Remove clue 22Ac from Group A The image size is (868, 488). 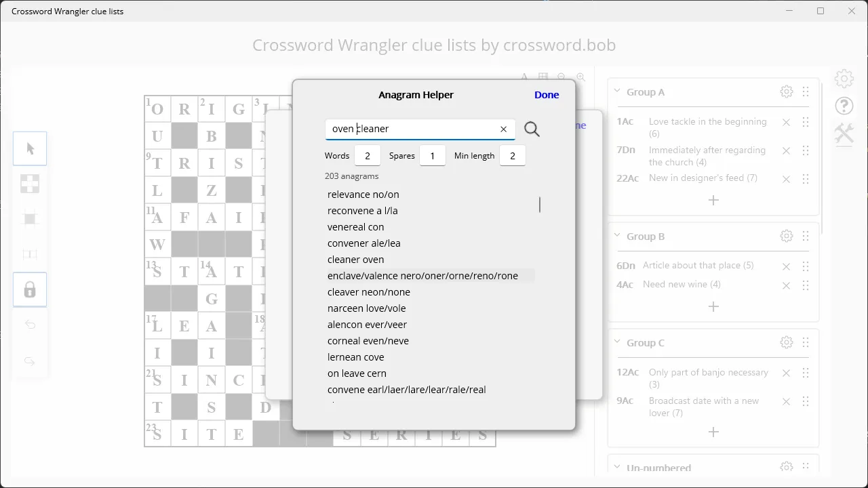pyautogui.click(x=786, y=179)
